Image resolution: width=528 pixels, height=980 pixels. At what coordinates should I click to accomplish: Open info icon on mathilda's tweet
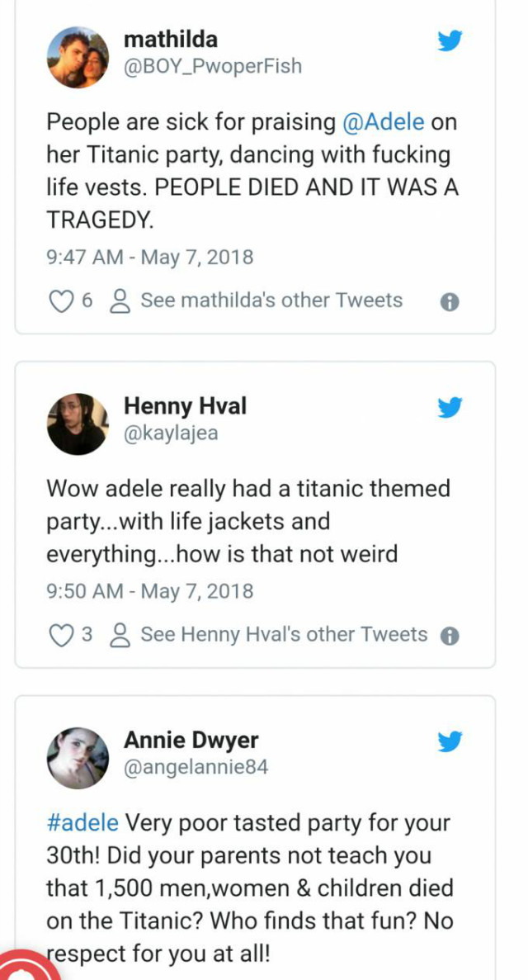click(x=450, y=302)
